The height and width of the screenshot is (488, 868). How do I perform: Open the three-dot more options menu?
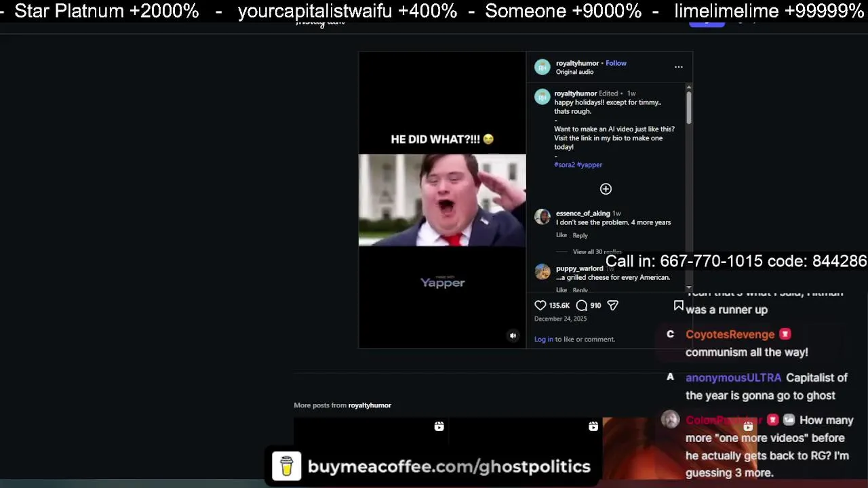pyautogui.click(x=678, y=67)
